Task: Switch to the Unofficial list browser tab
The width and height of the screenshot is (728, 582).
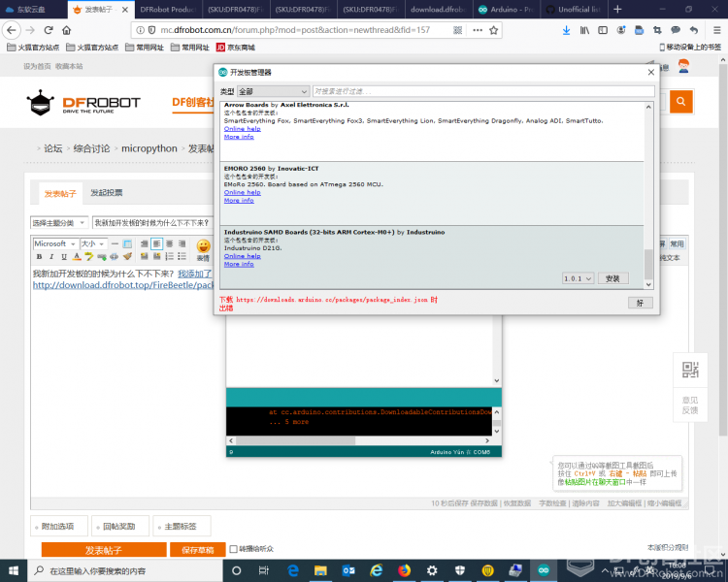Action: (574, 10)
